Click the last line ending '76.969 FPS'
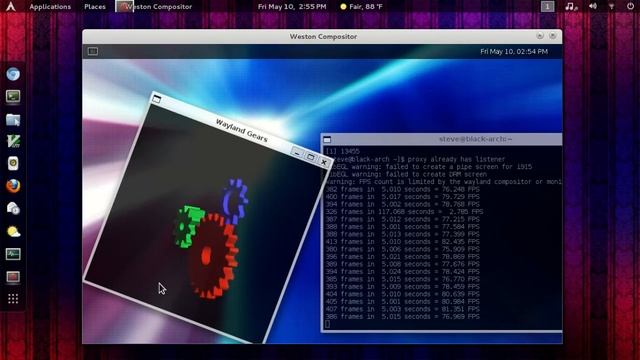The height and width of the screenshot is (360, 640). pyautogui.click(x=402, y=316)
